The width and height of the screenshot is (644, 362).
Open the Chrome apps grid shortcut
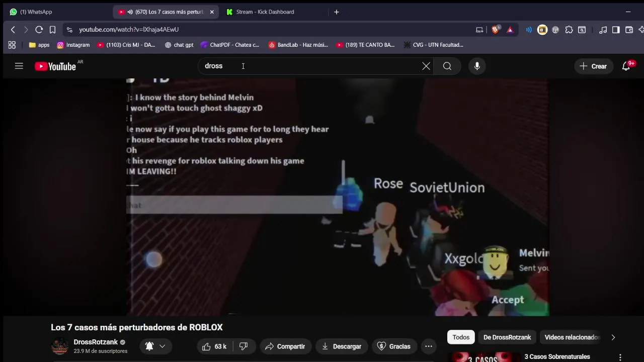pyautogui.click(x=12, y=45)
